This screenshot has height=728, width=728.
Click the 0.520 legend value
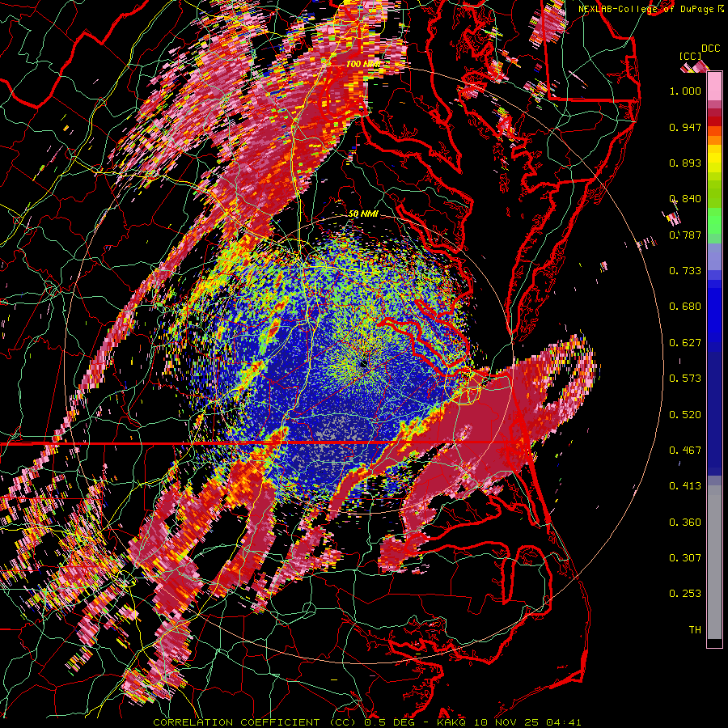(685, 415)
